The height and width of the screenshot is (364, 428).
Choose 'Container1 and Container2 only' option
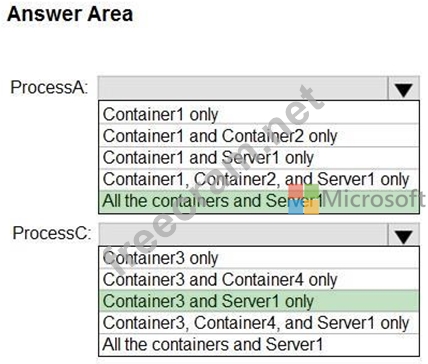pos(259,136)
